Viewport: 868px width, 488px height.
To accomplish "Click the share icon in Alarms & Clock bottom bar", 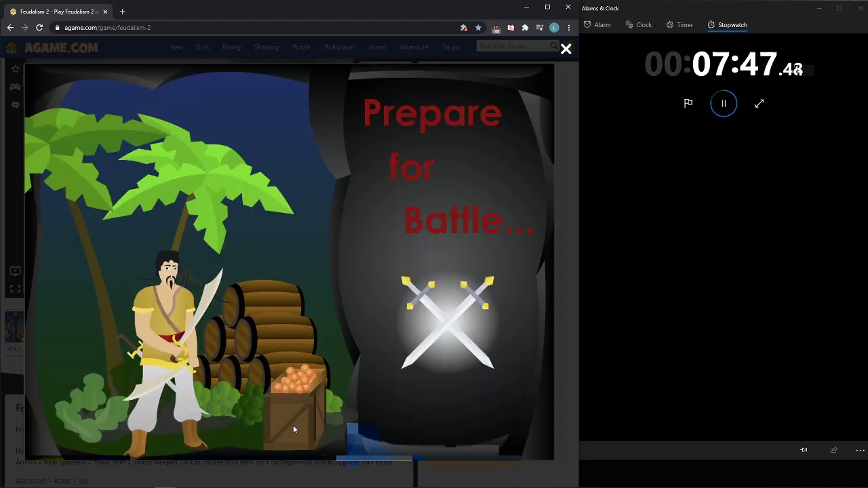I will click(x=833, y=450).
